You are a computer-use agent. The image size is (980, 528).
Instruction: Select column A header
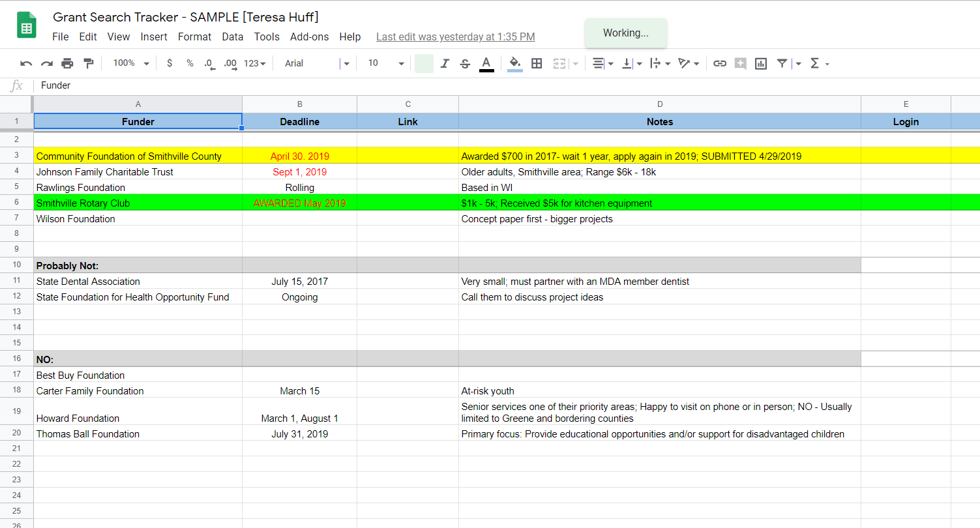[138, 104]
